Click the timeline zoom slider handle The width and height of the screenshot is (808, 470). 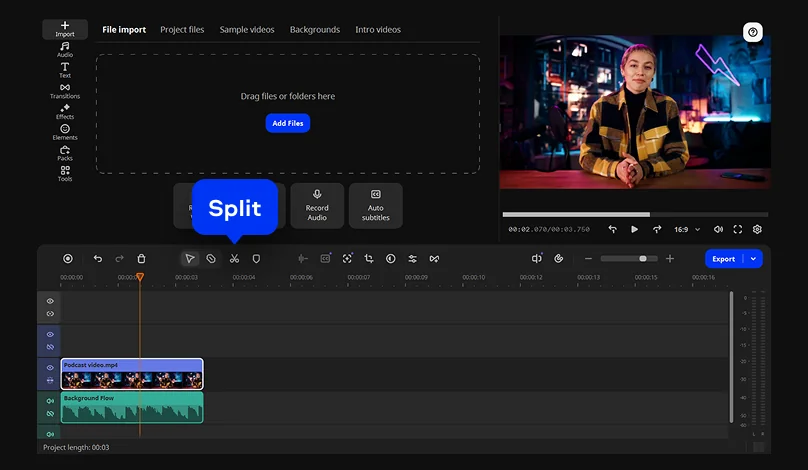click(x=643, y=259)
